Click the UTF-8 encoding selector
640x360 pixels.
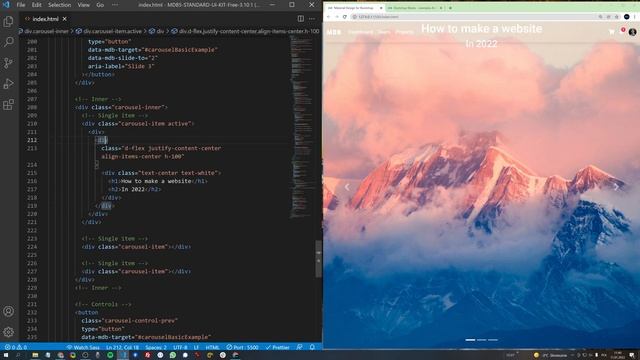pos(180,347)
